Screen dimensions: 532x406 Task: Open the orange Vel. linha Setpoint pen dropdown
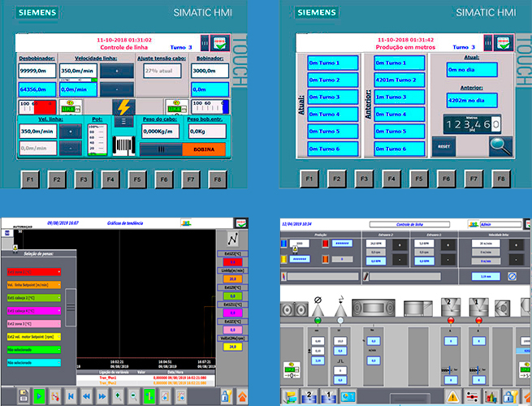pyautogui.click(x=34, y=285)
